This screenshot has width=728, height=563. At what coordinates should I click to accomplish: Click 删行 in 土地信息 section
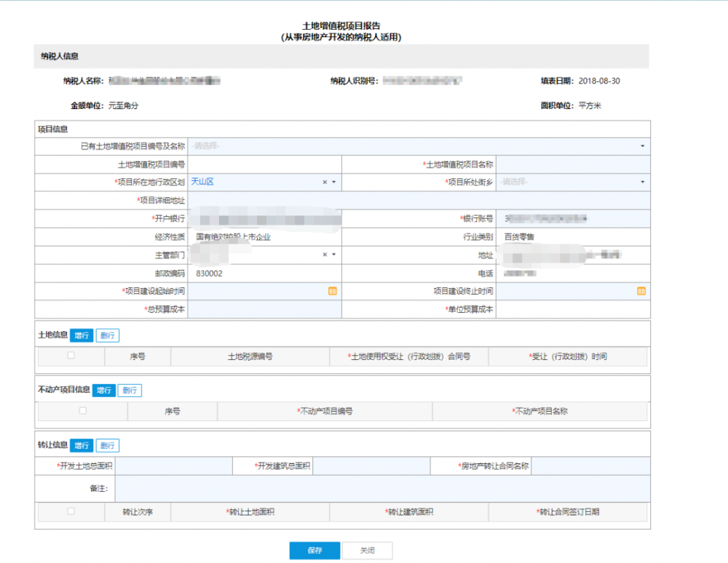click(108, 335)
